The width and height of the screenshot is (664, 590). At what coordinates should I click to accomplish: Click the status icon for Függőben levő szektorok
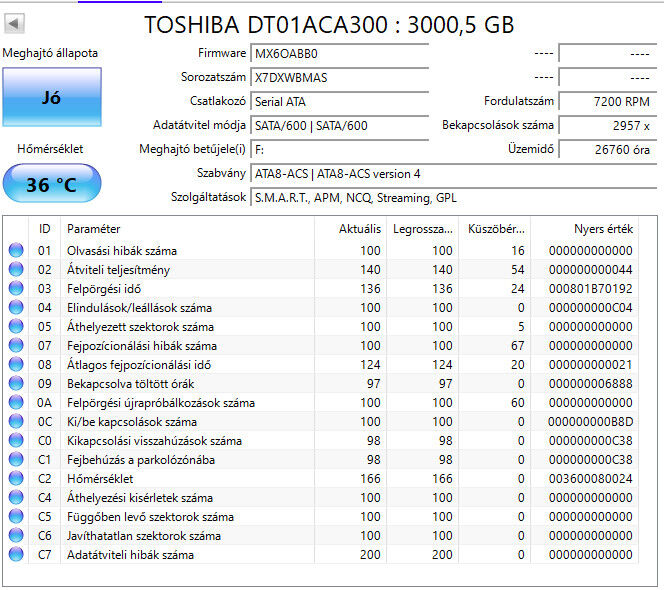click(16, 517)
